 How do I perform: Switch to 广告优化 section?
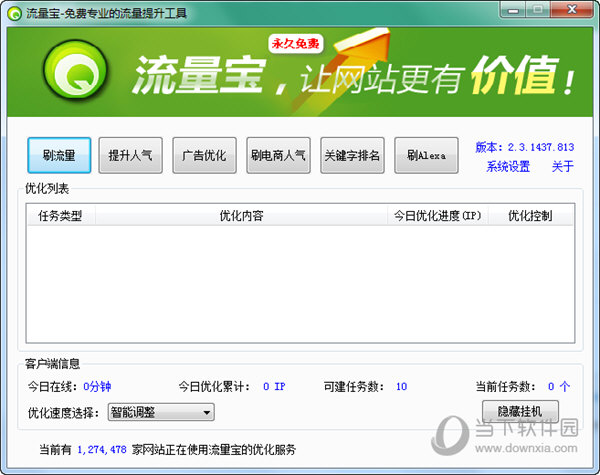[x=204, y=155]
